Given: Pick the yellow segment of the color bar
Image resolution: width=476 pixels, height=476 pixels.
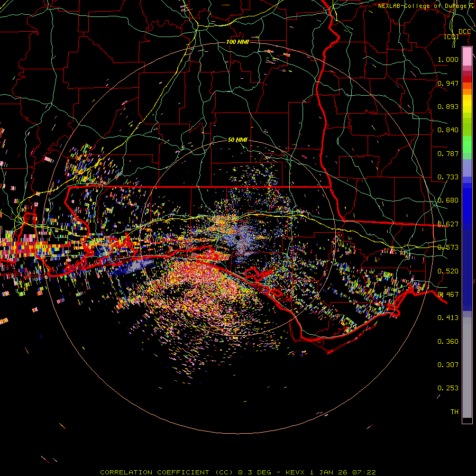Looking at the screenshot, I should pyautogui.click(x=467, y=104).
